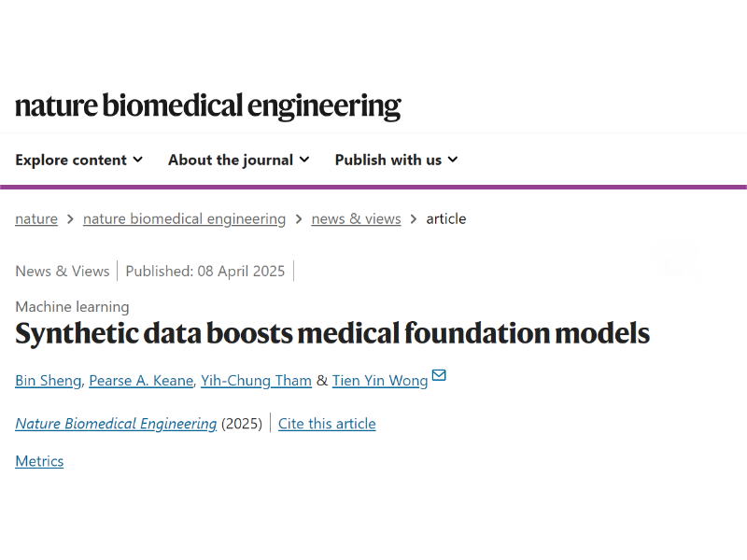This screenshot has height=560, width=747.
Task: Select author Yih-Chung Tham link
Action: tap(256, 381)
